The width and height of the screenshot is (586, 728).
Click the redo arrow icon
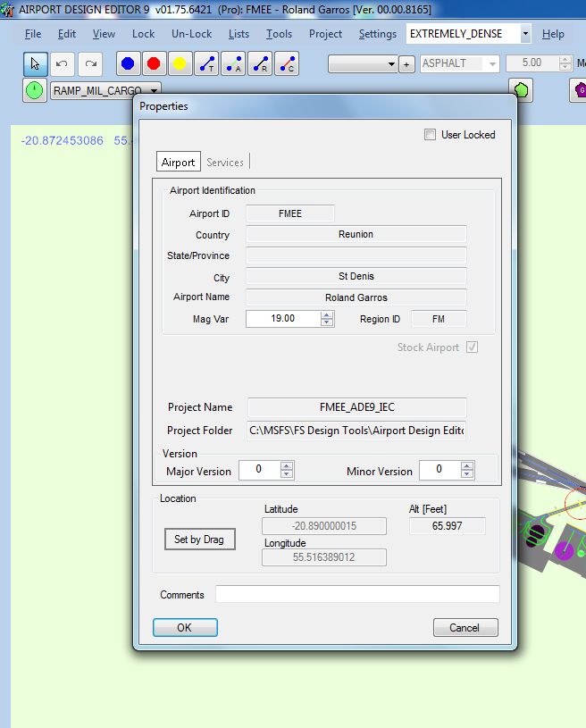click(89, 63)
